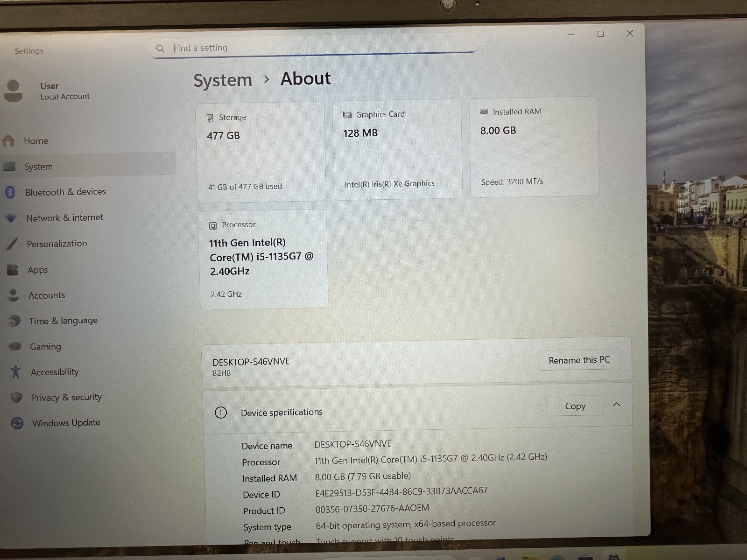Image resolution: width=747 pixels, height=560 pixels.
Task: Click Intel(R) Iris(R) Xe Graphics text
Action: pyautogui.click(x=389, y=184)
